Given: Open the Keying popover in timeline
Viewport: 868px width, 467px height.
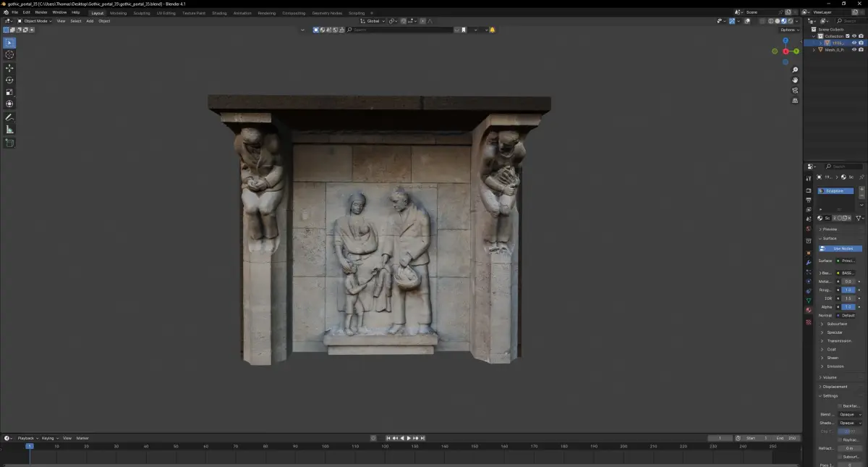Looking at the screenshot, I should (x=49, y=438).
